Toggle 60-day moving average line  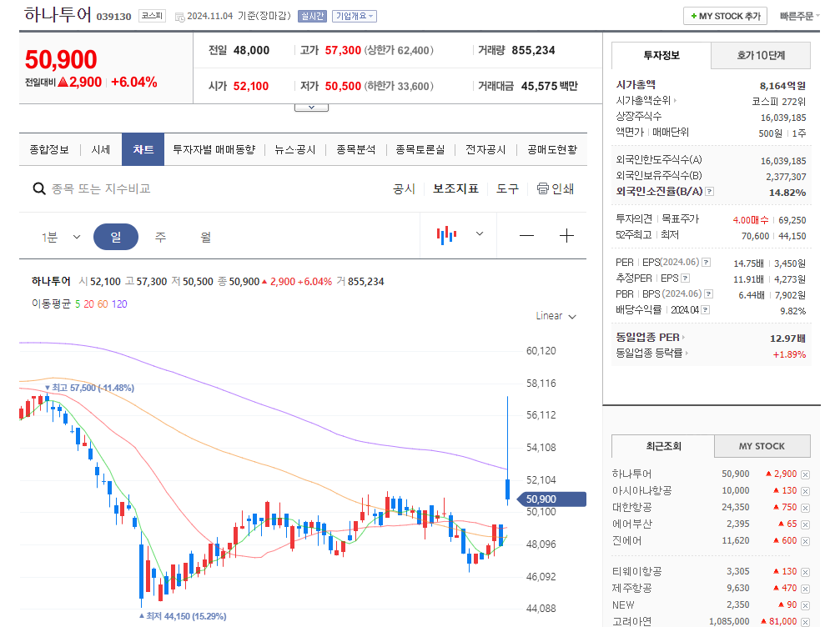point(103,304)
